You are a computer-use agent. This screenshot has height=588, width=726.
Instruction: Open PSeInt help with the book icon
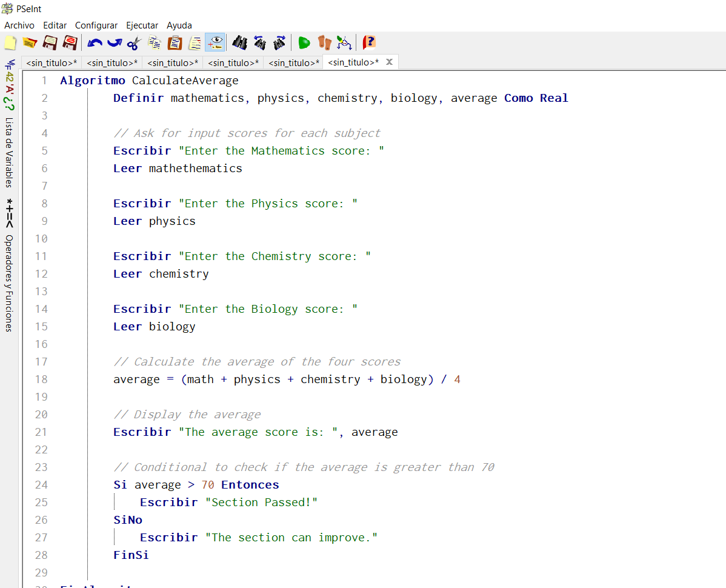click(x=368, y=42)
